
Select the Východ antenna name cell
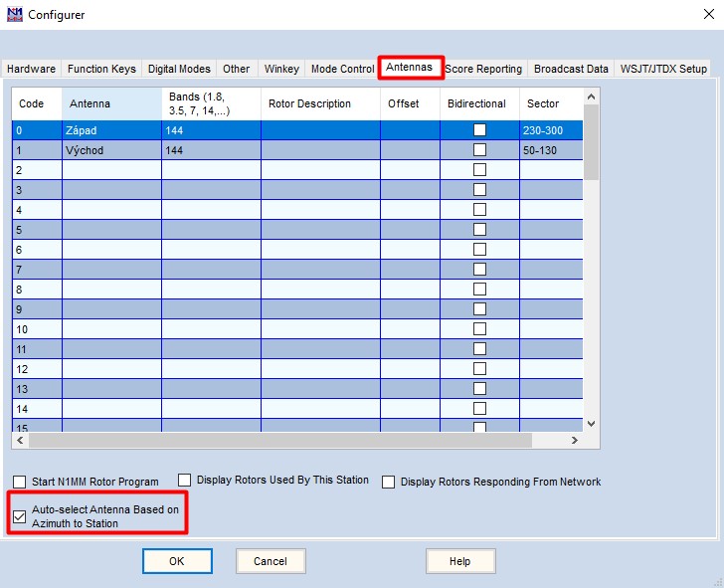(x=111, y=150)
